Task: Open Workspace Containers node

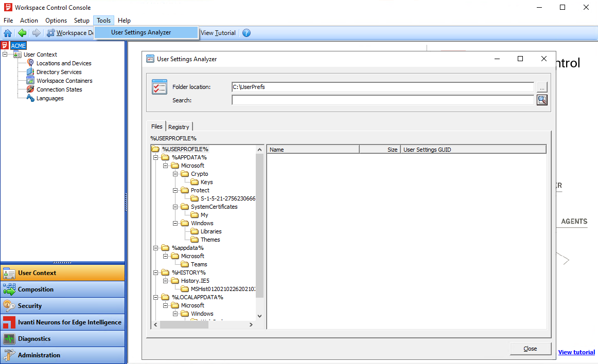Action: [x=64, y=81]
